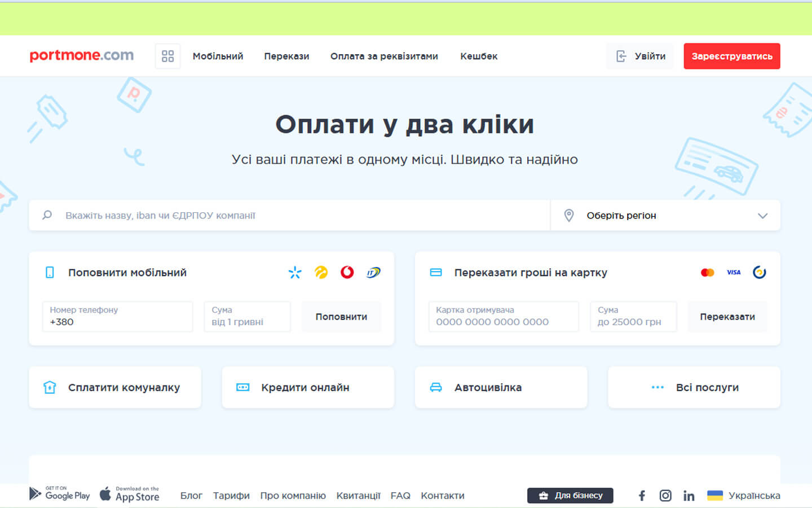
Task: Open the Тарифи footer link
Action: [231, 496]
